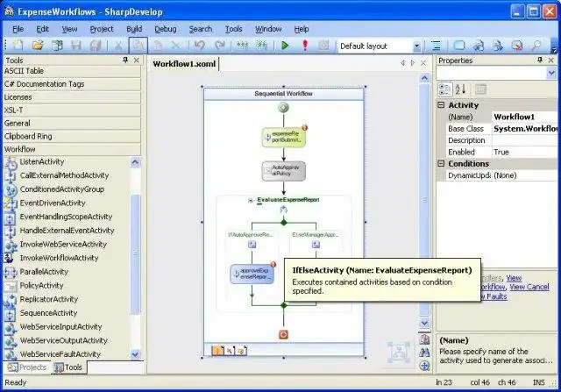This screenshot has height=392, width=561.
Task: Select the ParallelActivity tool icon
Action: point(11,273)
